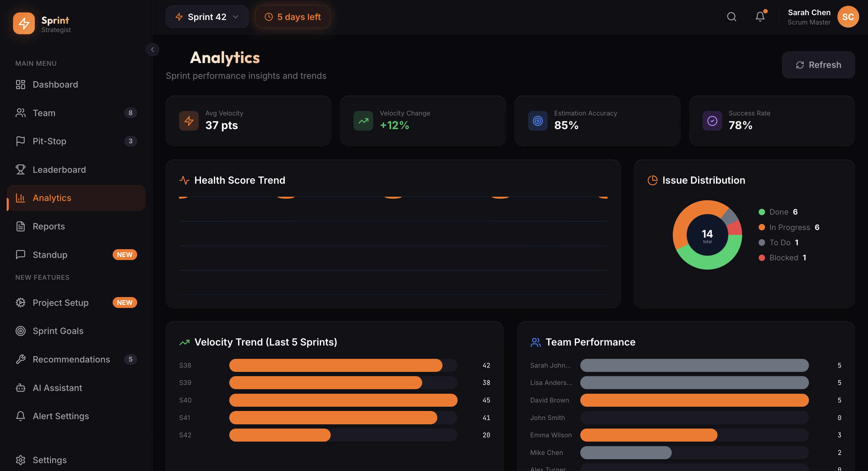Click the Velocity Change trend icon
The height and width of the screenshot is (471, 868).
click(363, 121)
